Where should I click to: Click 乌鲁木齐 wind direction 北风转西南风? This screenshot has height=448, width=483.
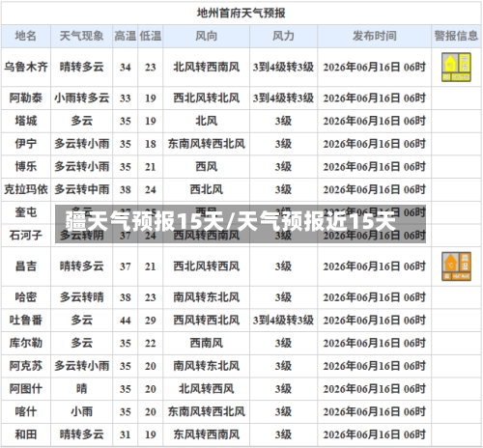[x=206, y=67]
